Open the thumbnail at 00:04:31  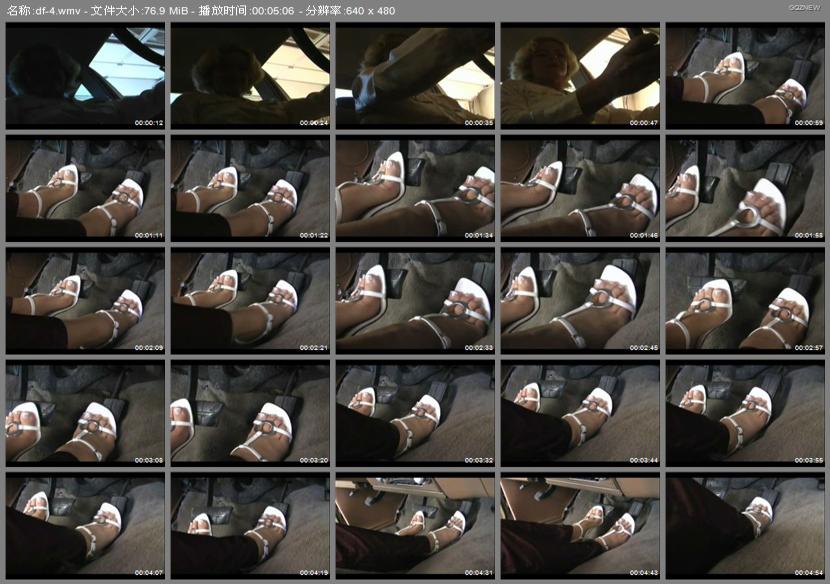(x=415, y=525)
